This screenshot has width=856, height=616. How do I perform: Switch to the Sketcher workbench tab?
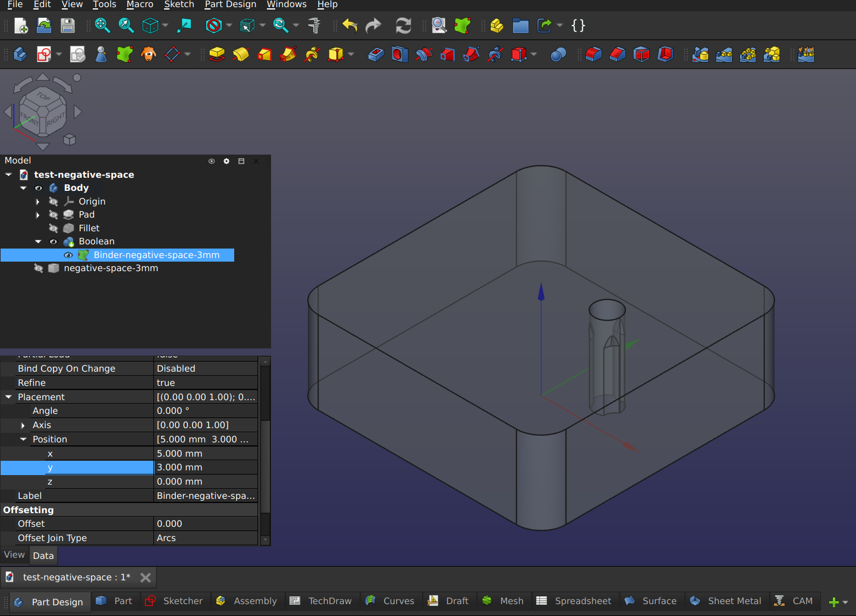(x=174, y=601)
